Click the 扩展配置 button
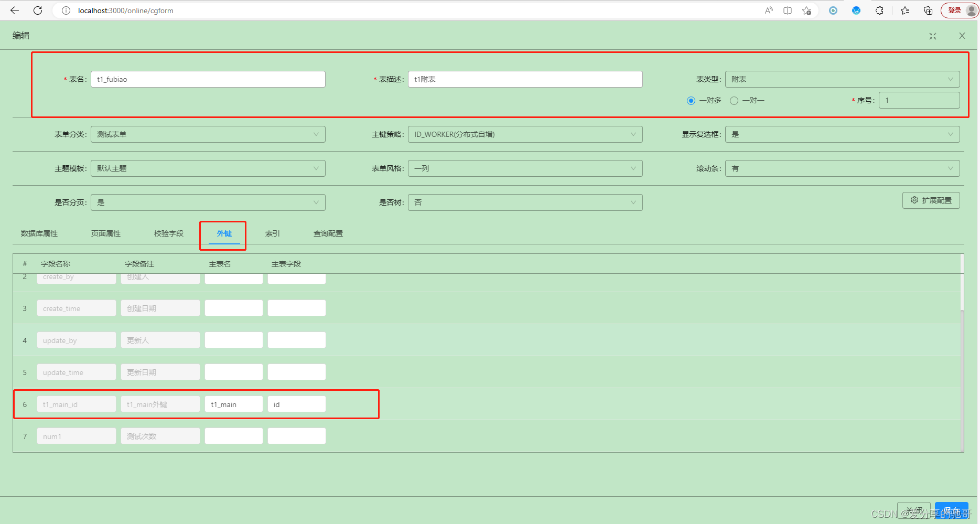The width and height of the screenshot is (980, 524). [931, 200]
